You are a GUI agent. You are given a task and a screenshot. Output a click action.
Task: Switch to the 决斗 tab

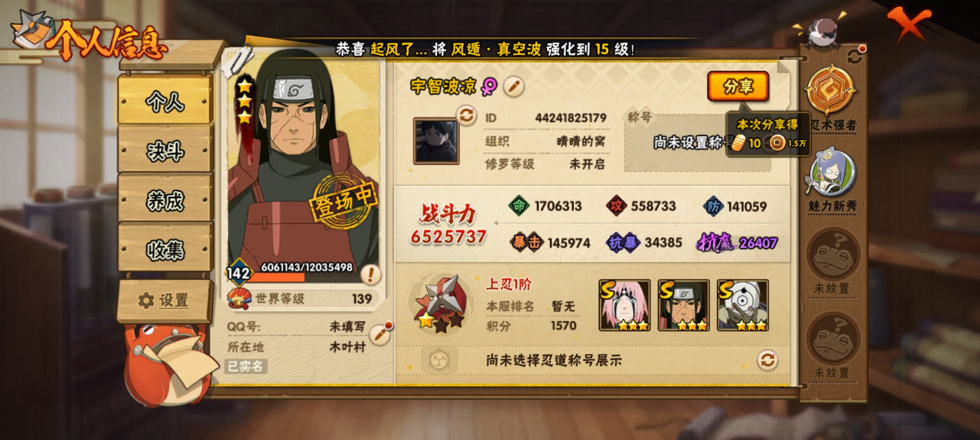click(x=165, y=150)
